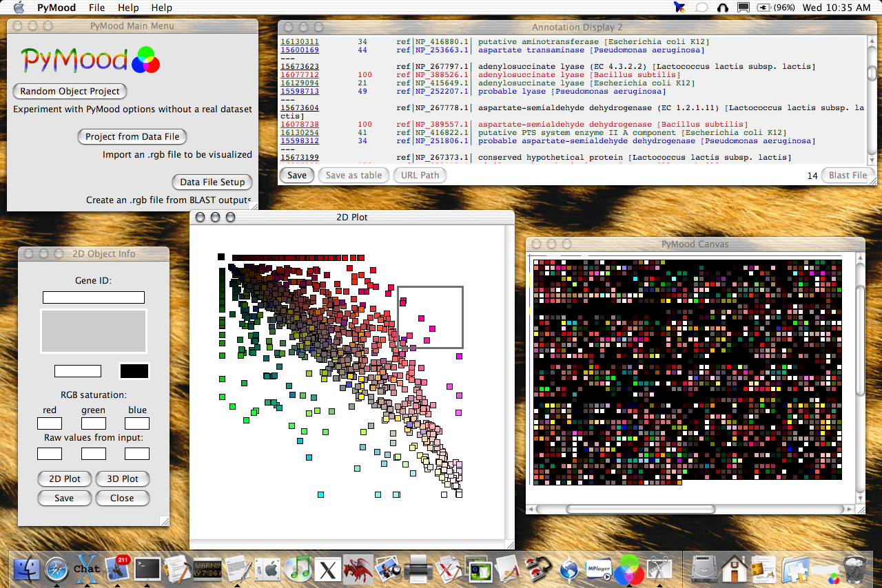This screenshot has width=882, height=588.
Task: Click 2D Plot button in Object Info
Action: click(65, 479)
